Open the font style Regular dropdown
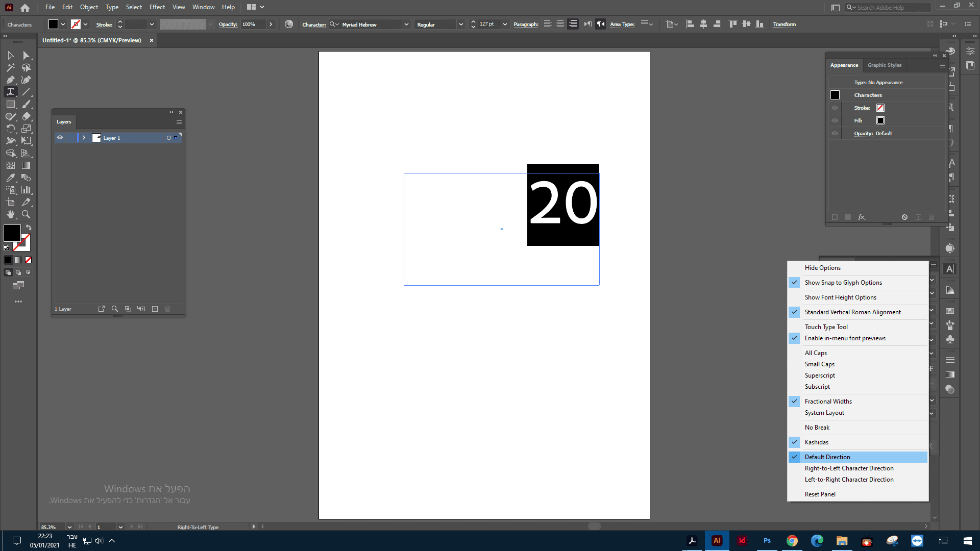Screen dimensions: 980x551 pos(461,24)
